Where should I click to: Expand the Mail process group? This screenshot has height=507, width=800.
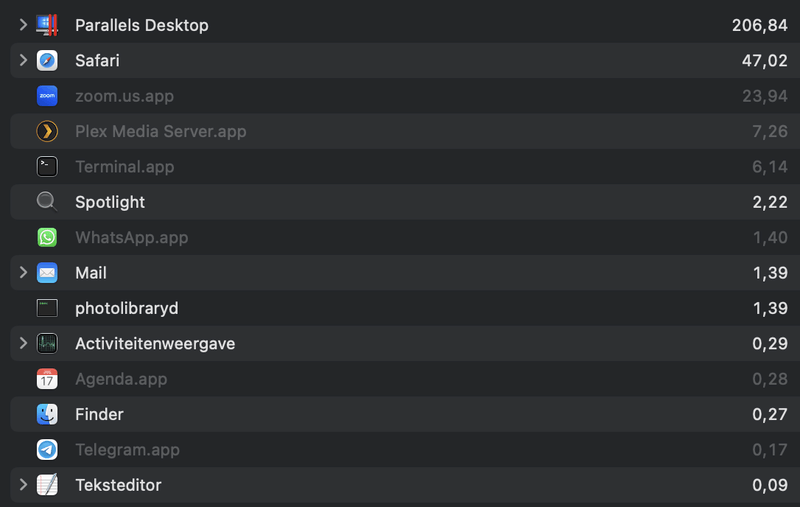[23, 273]
